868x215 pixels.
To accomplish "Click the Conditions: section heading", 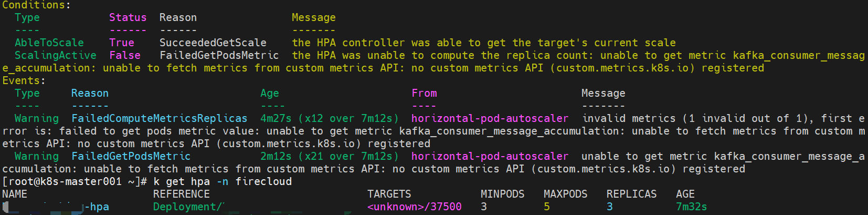I will click(36, 5).
